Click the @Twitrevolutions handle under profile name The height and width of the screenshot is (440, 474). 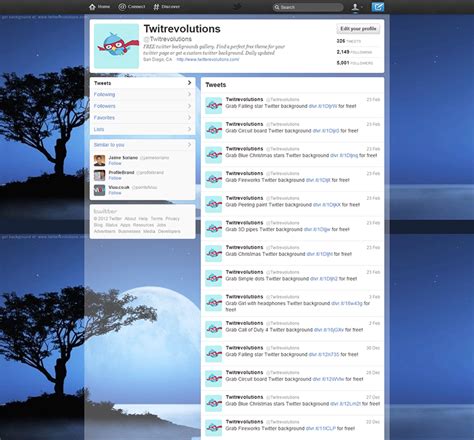click(x=168, y=39)
